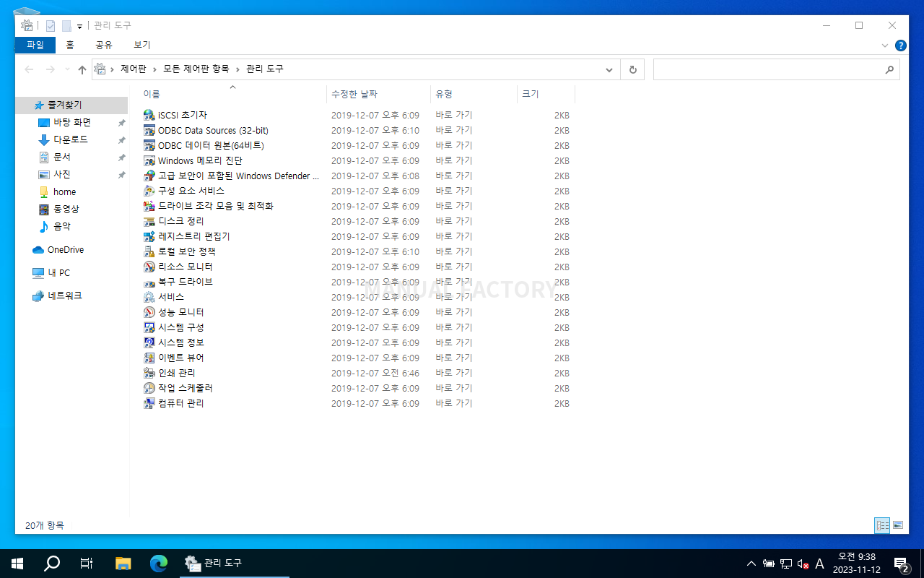This screenshot has width=924, height=578.
Task: Go up one folder level arrow
Action: (82, 69)
